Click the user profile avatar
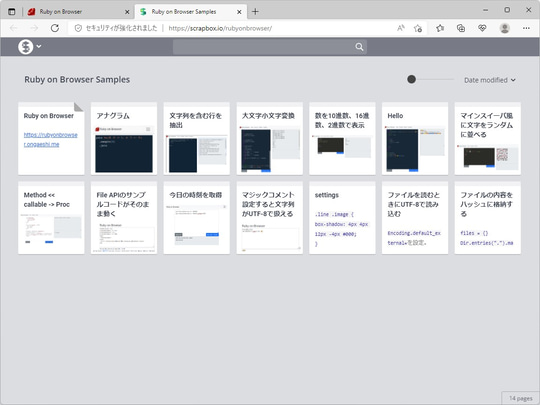 coord(505,28)
